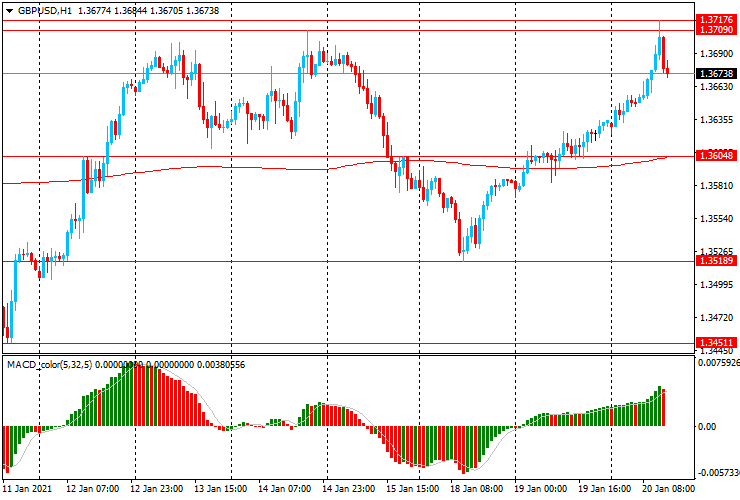Click the 14 Jan 23:00 time label
The height and width of the screenshot is (500, 740).
tap(349, 490)
